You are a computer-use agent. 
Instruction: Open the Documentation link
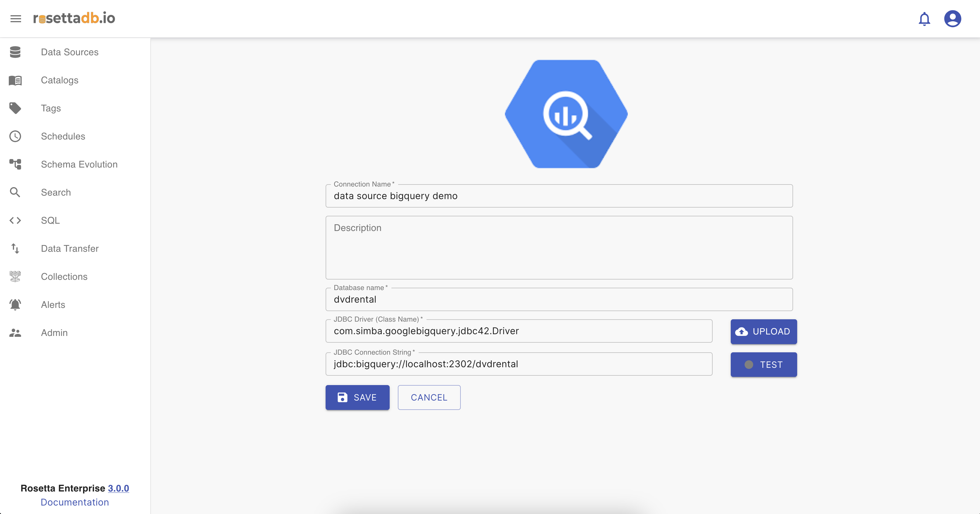tap(75, 502)
